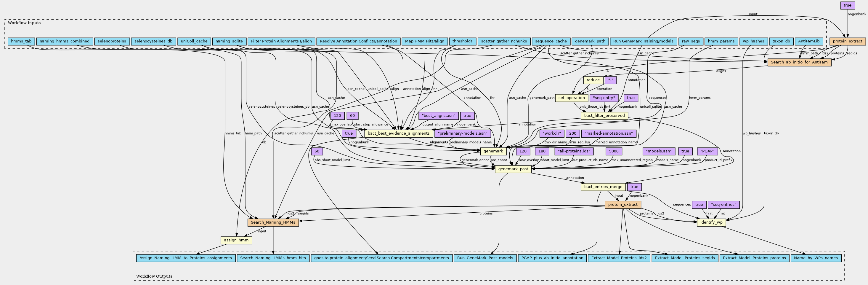The height and width of the screenshot is (285, 868).
Task: Click the Search_Naming_HMMs_hmm_hits output node
Action: pos(273,258)
